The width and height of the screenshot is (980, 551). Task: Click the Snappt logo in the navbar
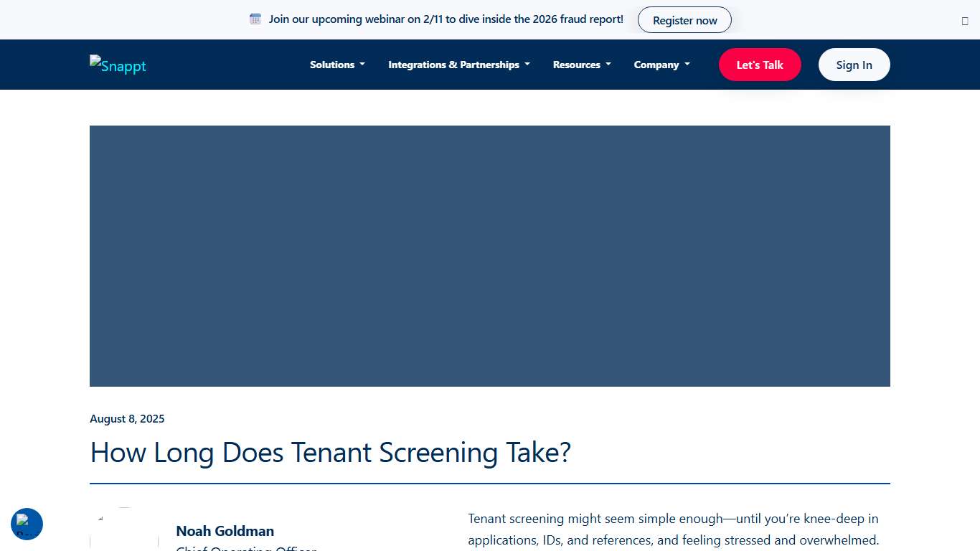click(117, 66)
